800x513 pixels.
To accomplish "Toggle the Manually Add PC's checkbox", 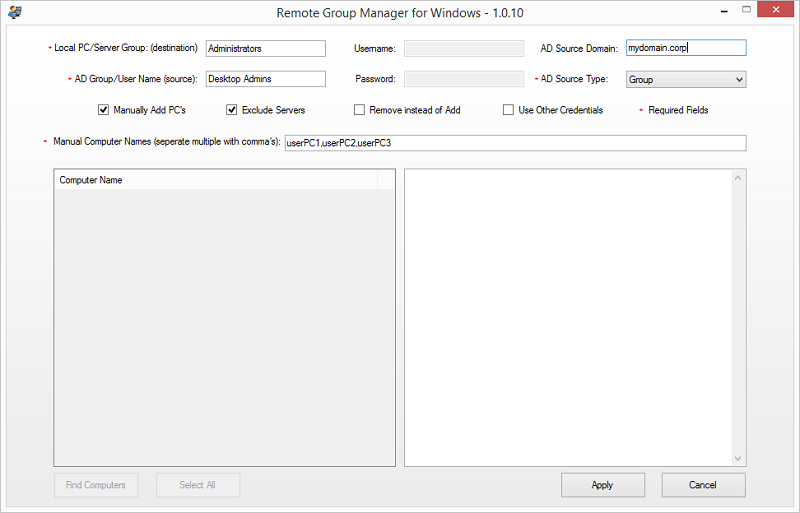I will click(104, 110).
